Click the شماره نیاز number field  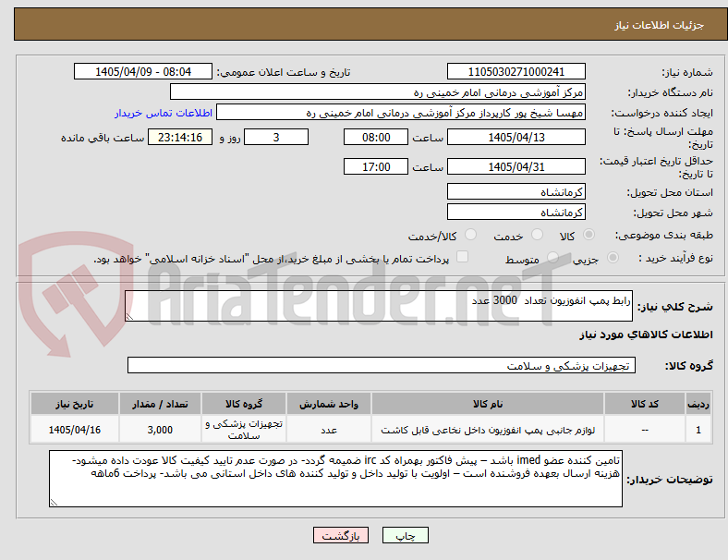516,72
